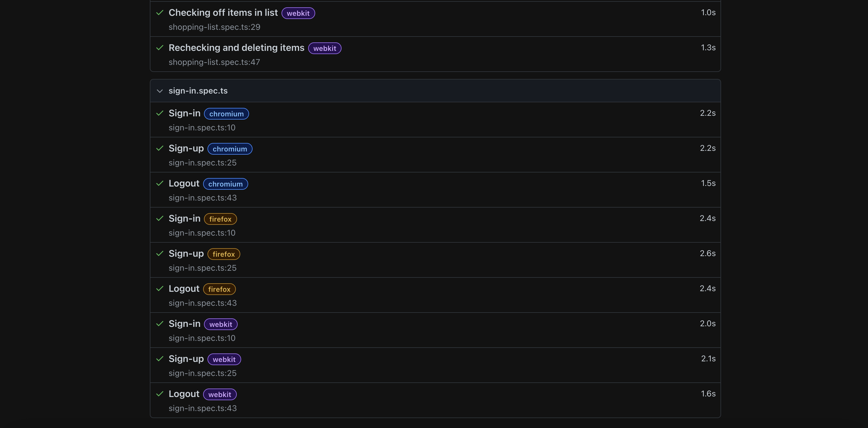Open the chromium Logout test details
Image resolution: width=868 pixels, height=428 pixels.
click(184, 183)
